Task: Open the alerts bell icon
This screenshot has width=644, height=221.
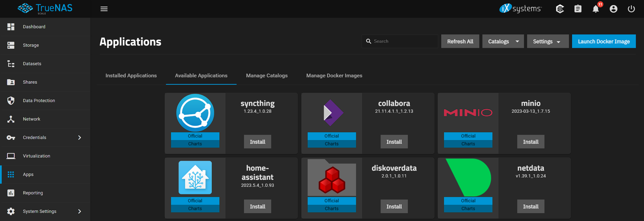Action: [596, 9]
